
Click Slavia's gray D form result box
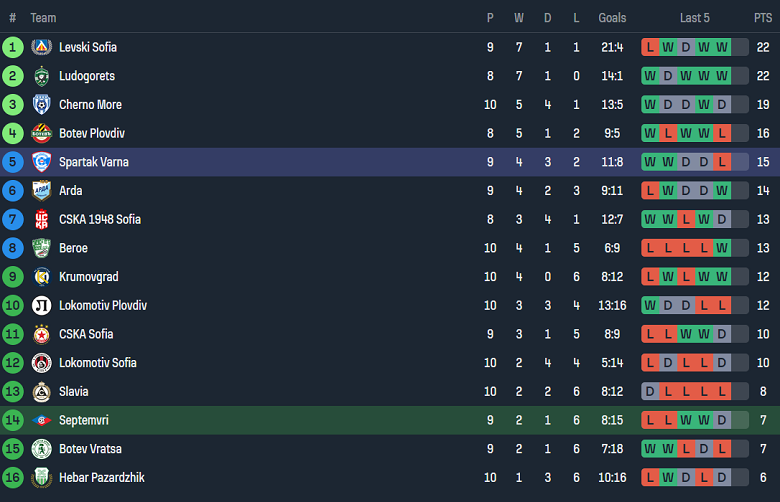651,392
